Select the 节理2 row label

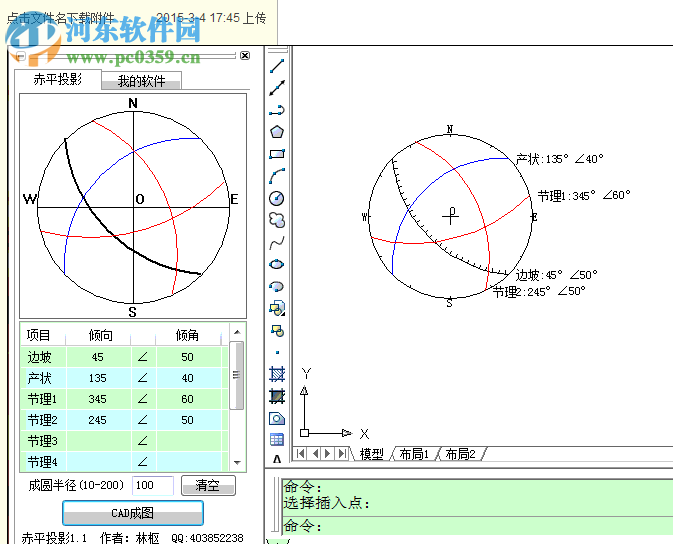(42, 420)
